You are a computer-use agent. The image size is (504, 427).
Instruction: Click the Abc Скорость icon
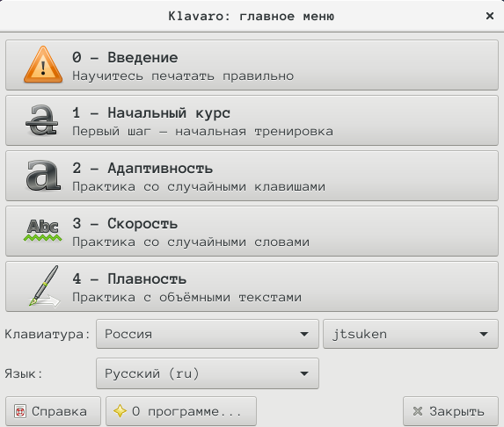43,230
